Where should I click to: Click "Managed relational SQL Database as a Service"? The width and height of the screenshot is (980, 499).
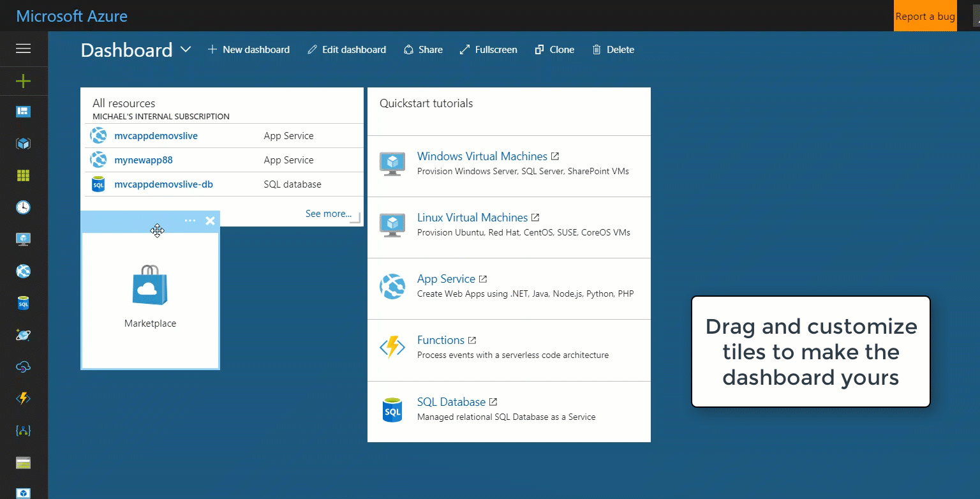pos(507,417)
